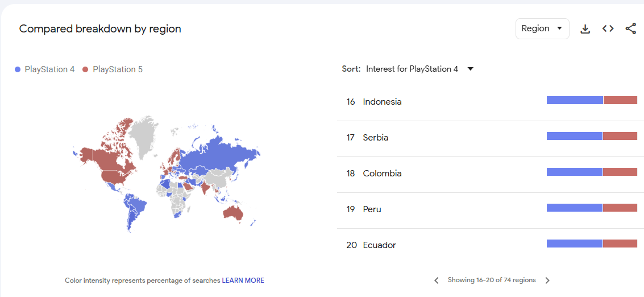Image resolution: width=644 pixels, height=297 pixels.
Task: Click the blue PlayStation 4 bar for Colombia
Action: coord(574,172)
